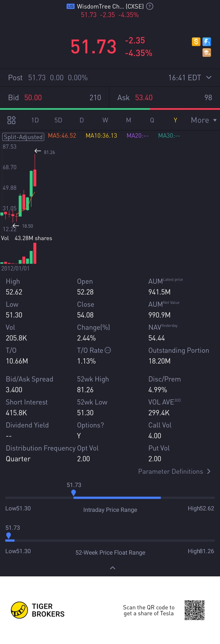The height and width of the screenshot is (644, 220).
Task: Tap the Tiger Brokers logo
Action: (x=20, y=610)
